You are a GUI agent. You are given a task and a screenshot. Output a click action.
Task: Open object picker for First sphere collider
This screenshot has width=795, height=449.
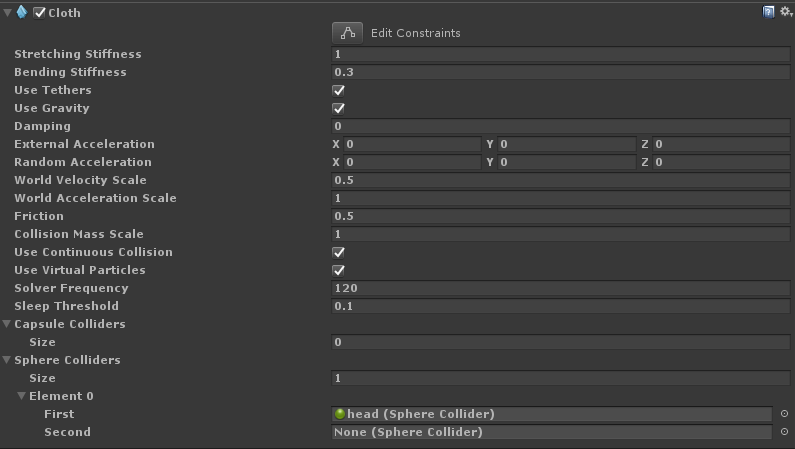coord(784,414)
